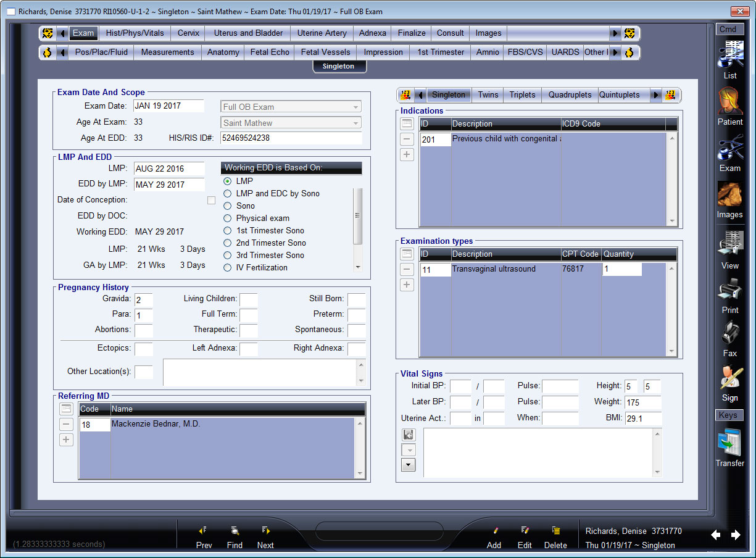Click the Sign icon
The image size is (756, 558).
729,378
